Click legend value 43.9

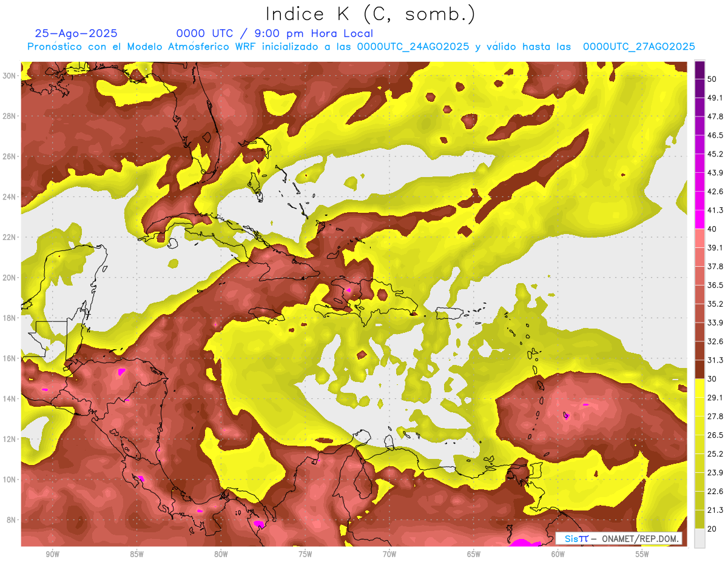(715, 173)
